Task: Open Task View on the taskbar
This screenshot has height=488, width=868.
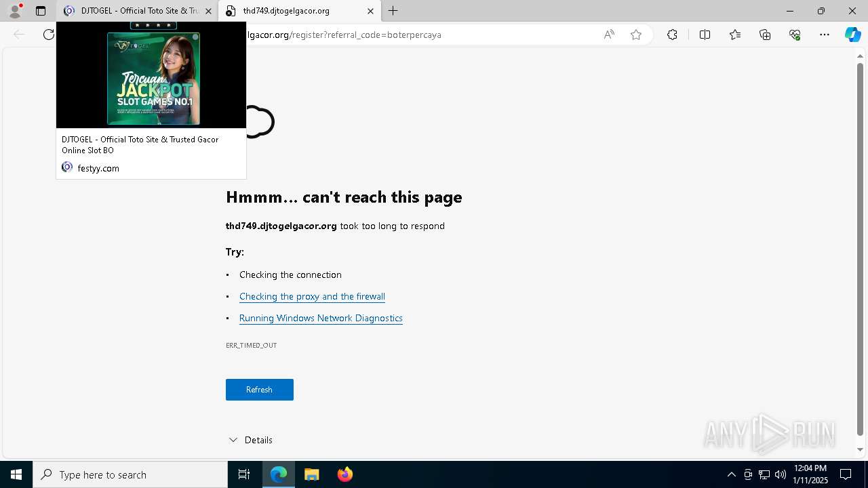Action: click(x=244, y=474)
